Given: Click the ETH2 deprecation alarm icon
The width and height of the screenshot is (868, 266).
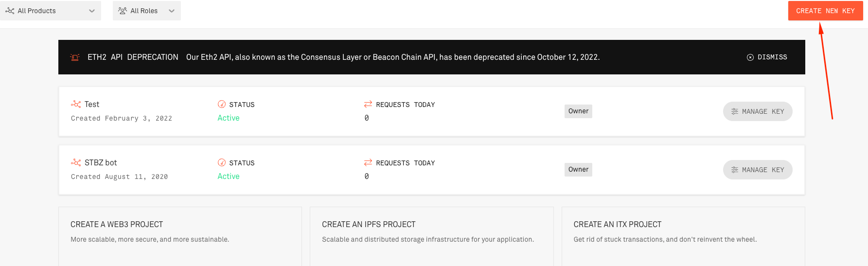Looking at the screenshot, I should [x=75, y=57].
